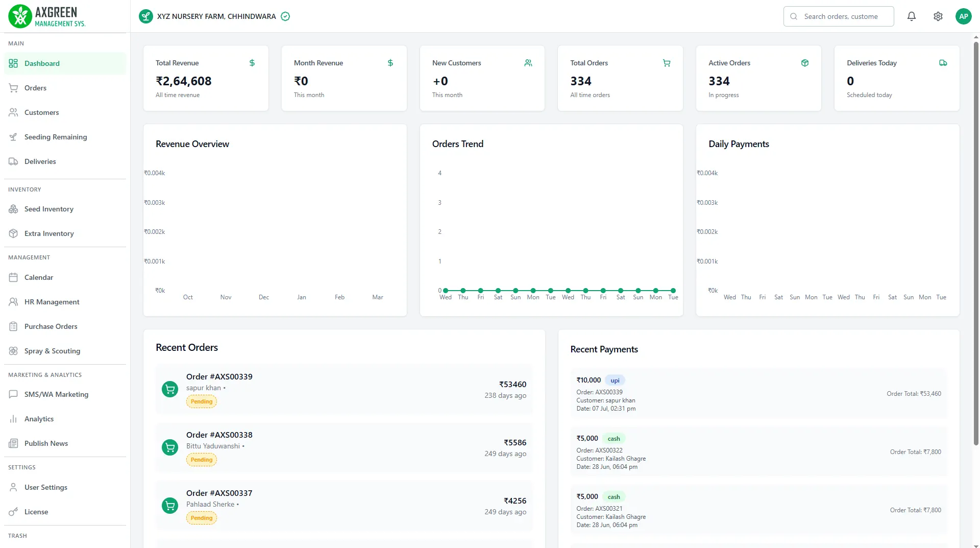Open the Spray & Scouting section
This screenshot has height=548, width=980.
click(52, 351)
